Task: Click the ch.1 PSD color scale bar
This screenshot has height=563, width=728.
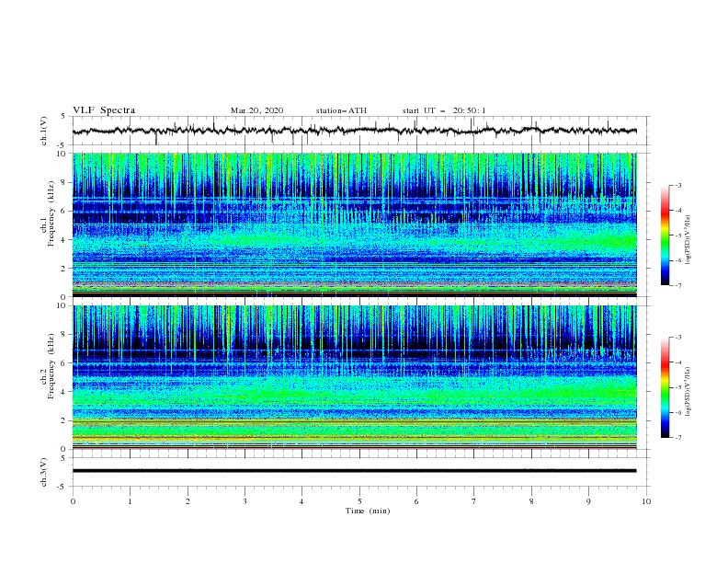Action: [665, 235]
